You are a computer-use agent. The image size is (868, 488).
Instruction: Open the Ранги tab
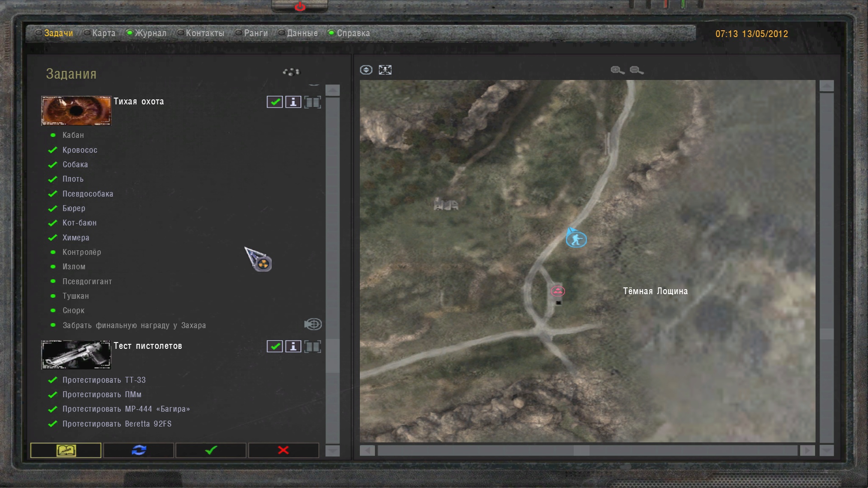[256, 33]
